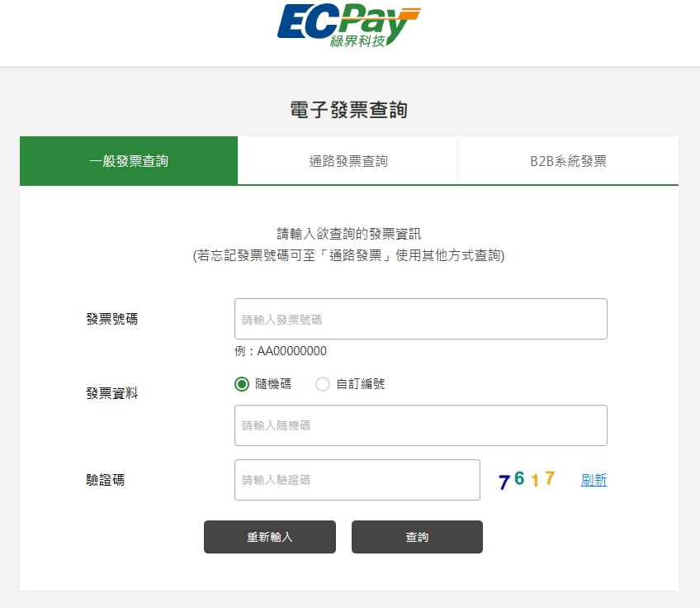Click the example text AA00000000
The width and height of the screenshot is (700, 608).
click(x=292, y=351)
